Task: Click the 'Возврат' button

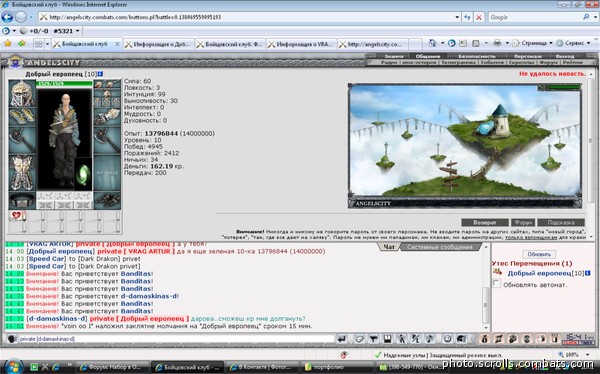Action: [485, 222]
